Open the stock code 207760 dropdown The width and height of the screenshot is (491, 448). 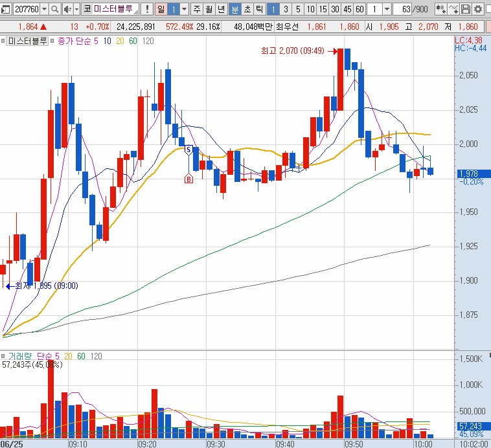(x=43, y=9)
